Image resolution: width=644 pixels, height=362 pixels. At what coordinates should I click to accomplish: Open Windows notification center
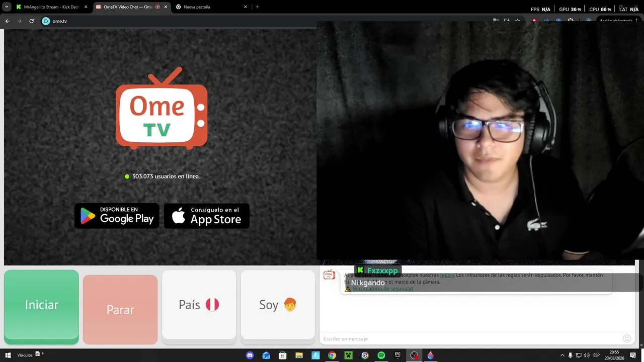pos(632,355)
